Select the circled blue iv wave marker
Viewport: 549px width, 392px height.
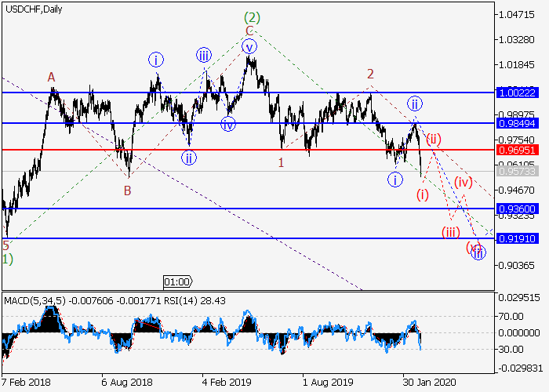tap(228, 124)
